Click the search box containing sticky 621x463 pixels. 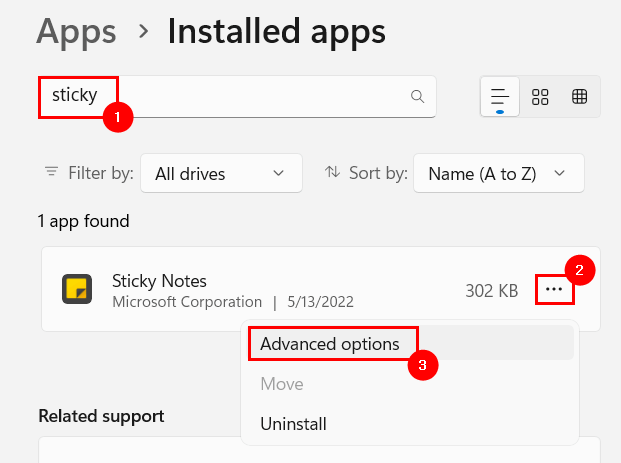[x=237, y=97]
